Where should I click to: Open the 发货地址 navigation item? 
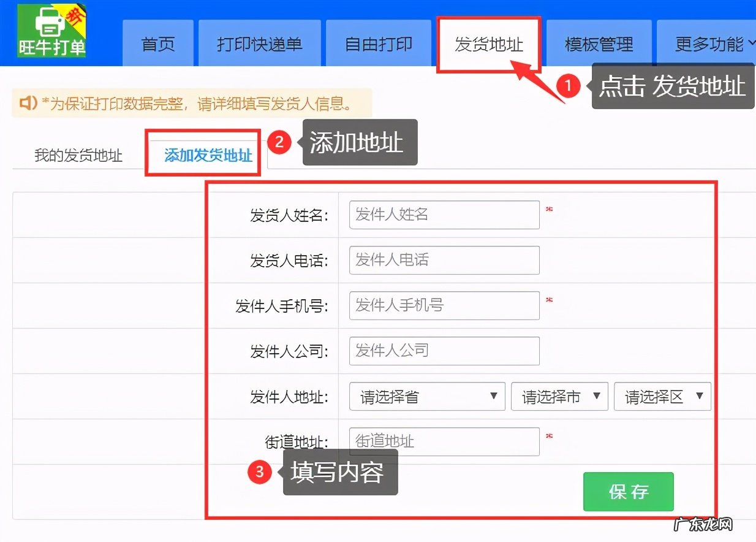click(488, 43)
